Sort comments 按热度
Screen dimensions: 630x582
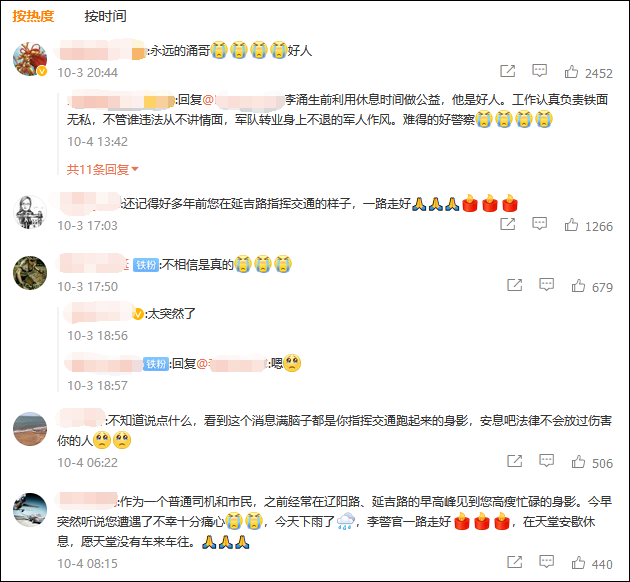[33, 16]
